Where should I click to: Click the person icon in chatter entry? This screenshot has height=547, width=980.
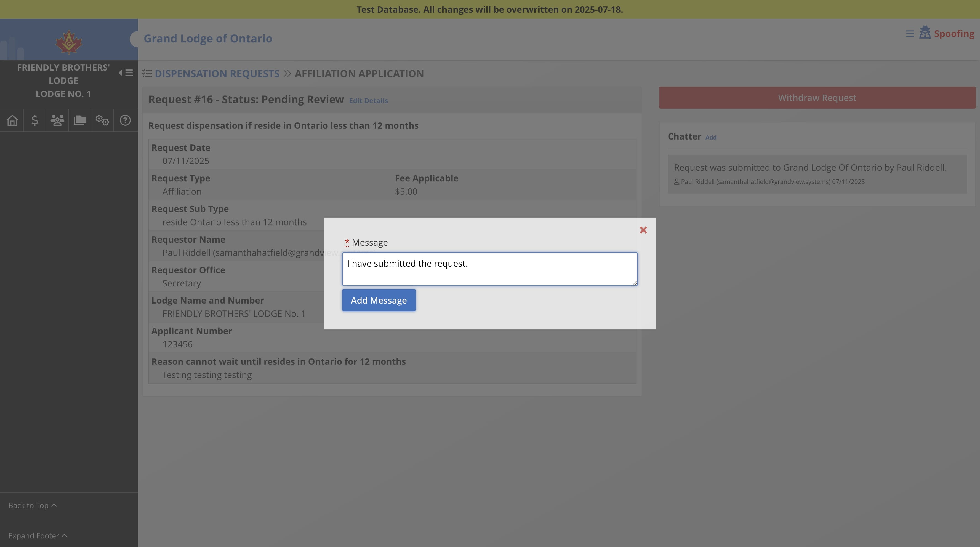click(x=677, y=182)
